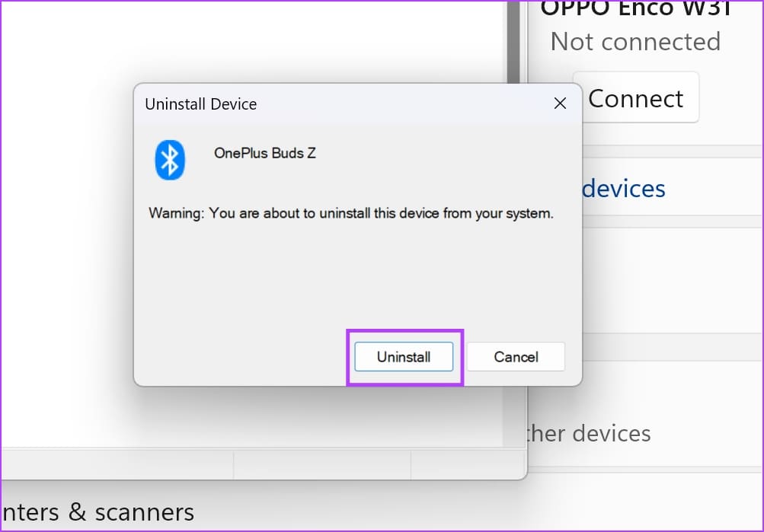The height and width of the screenshot is (532, 764).
Task: Open Printers & scanners settings
Action: point(97,512)
